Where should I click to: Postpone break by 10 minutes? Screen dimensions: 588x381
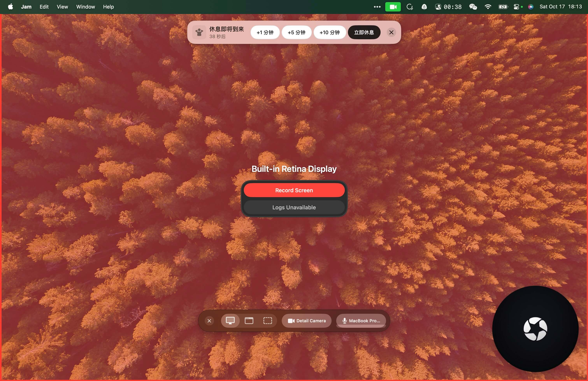[330, 32]
